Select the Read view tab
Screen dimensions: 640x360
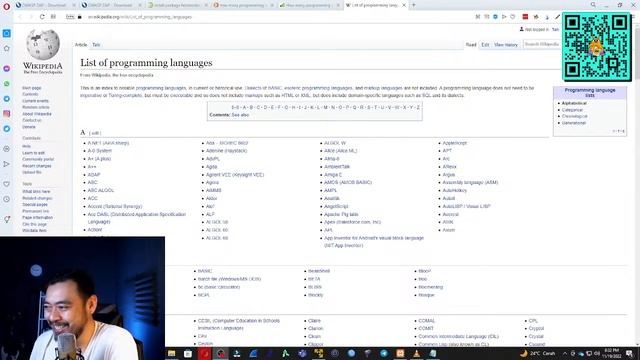tap(471, 44)
